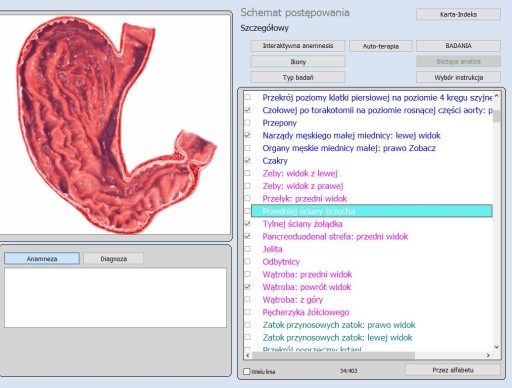Select the Odbytnicy list entry
Image resolution: width=512 pixels, height=388 pixels.
tap(281, 262)
